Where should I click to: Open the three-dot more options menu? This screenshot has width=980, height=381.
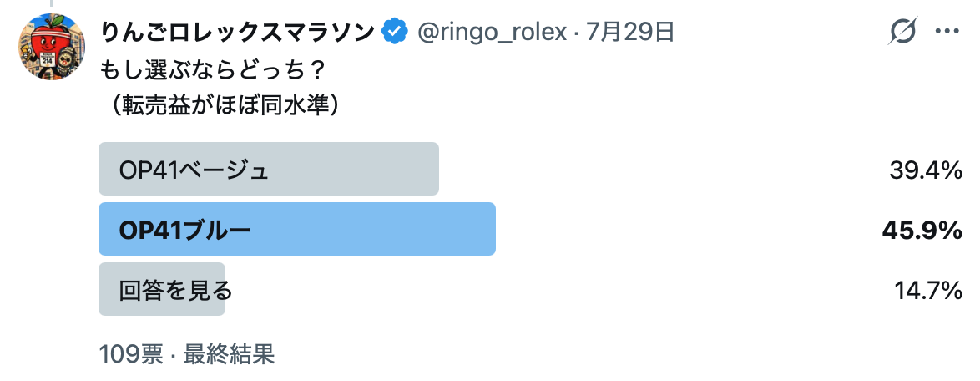(947, 31)
